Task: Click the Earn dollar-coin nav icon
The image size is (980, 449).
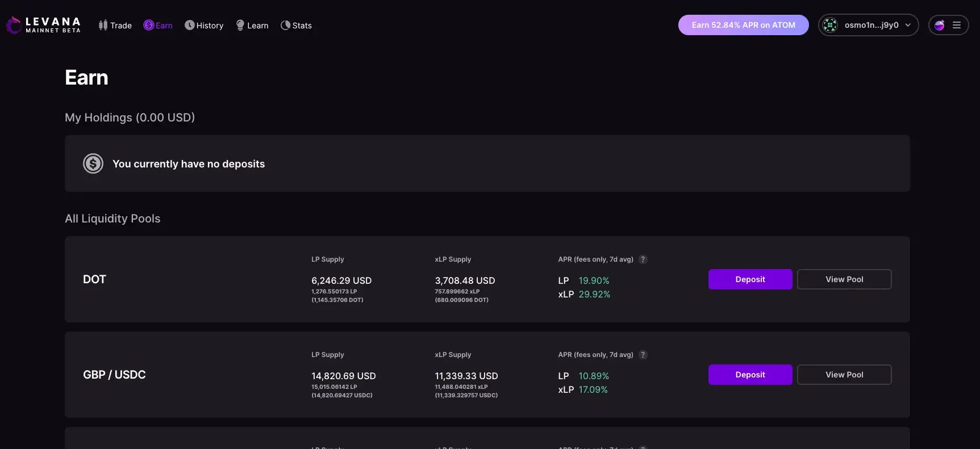Action: 148,25
